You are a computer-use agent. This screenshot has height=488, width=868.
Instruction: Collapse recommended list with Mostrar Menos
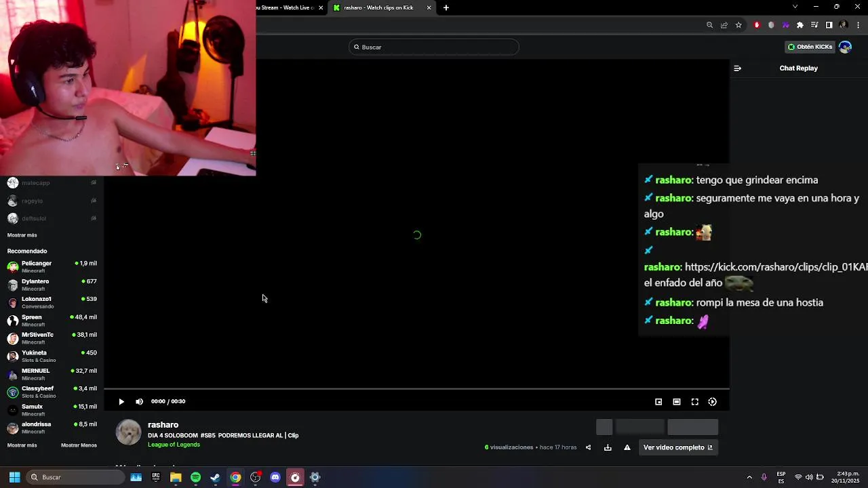pyautogui.click(x=79, y=445)
